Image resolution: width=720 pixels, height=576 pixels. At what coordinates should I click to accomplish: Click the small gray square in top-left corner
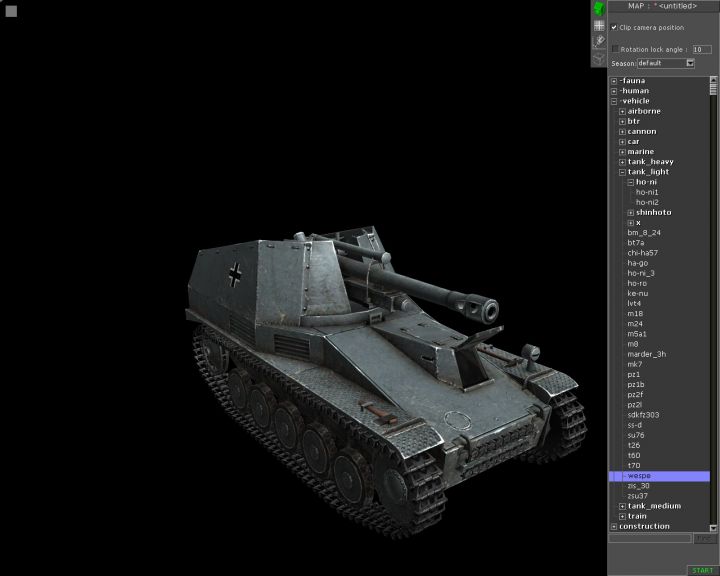pyautogui.click(x=11, y=11)
